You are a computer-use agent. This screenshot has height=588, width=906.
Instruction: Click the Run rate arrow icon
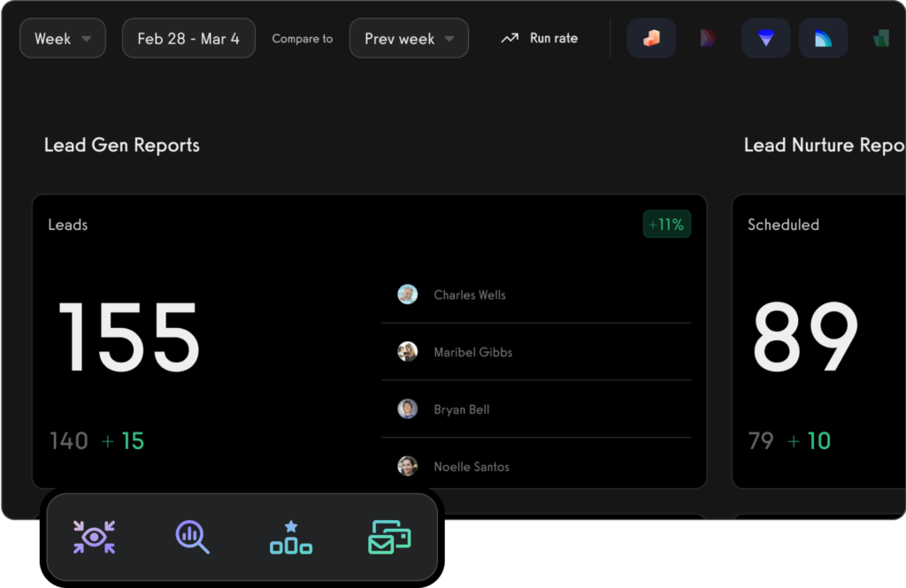508,37
